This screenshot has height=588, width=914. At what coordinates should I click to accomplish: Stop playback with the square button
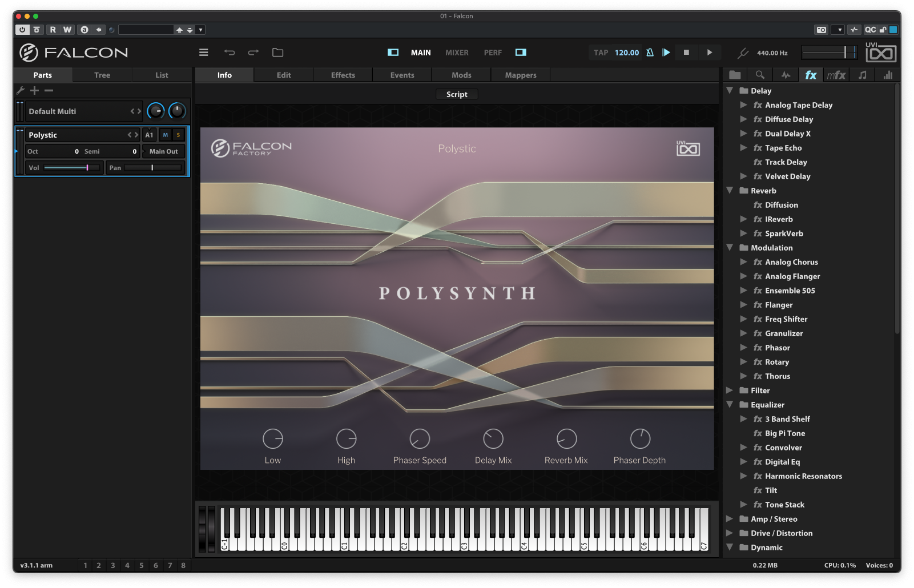pos(686,53)
